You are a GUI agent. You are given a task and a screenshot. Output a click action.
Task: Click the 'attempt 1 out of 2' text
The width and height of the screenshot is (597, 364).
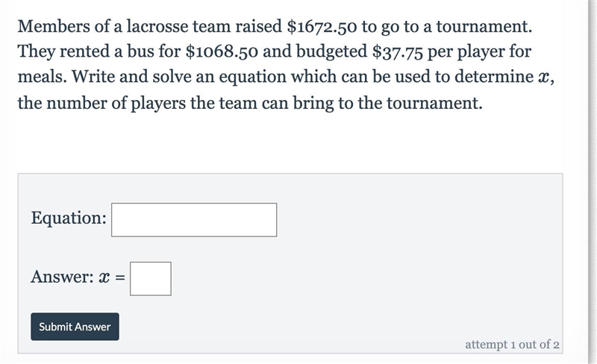pos(512,344)
